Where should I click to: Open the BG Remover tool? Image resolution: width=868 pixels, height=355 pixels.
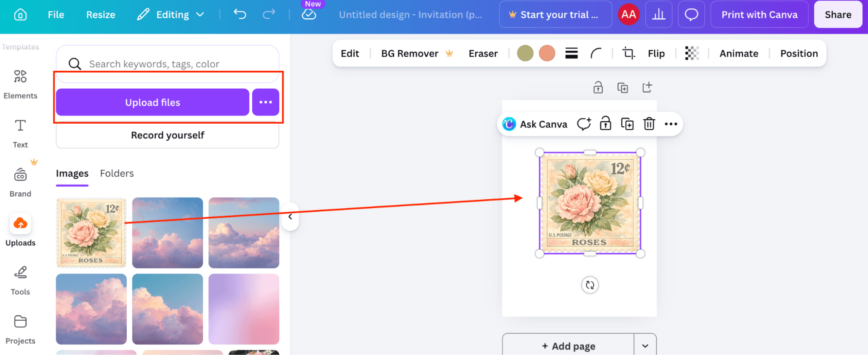coord(417,53)
